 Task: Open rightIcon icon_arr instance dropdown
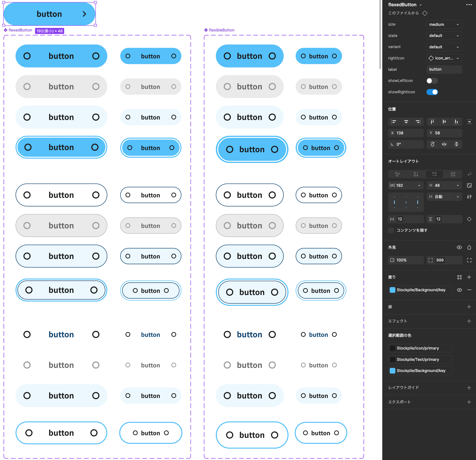[x=444, y=58]
